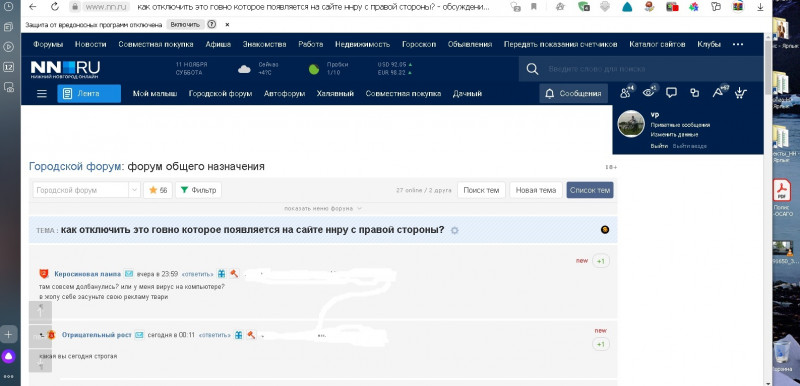Viewport: 800px width, 386px height.
Task: Click the browser address bar URL
Action: (105, 7)
